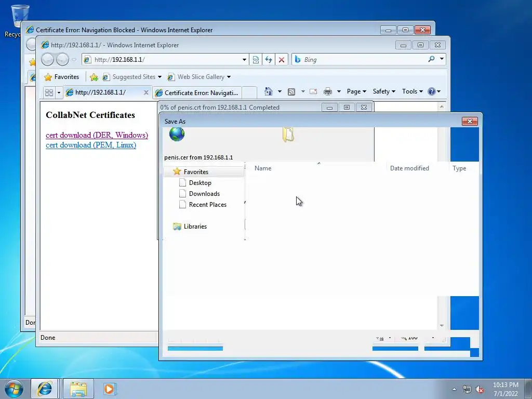Open the Help question mark menu
This screenshot has height=399, width=532.
[x=434, y=91]
